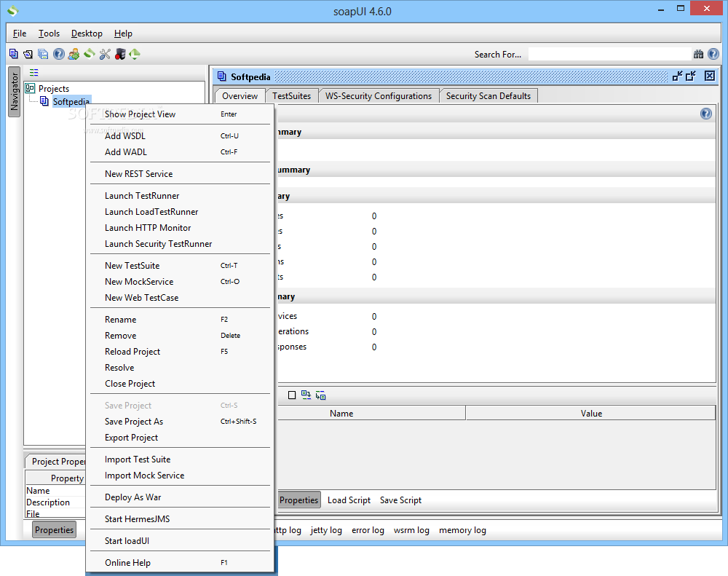Viewport: 728px width, 576px height.
Task: Open the Help menu
Action: (123, 33)
